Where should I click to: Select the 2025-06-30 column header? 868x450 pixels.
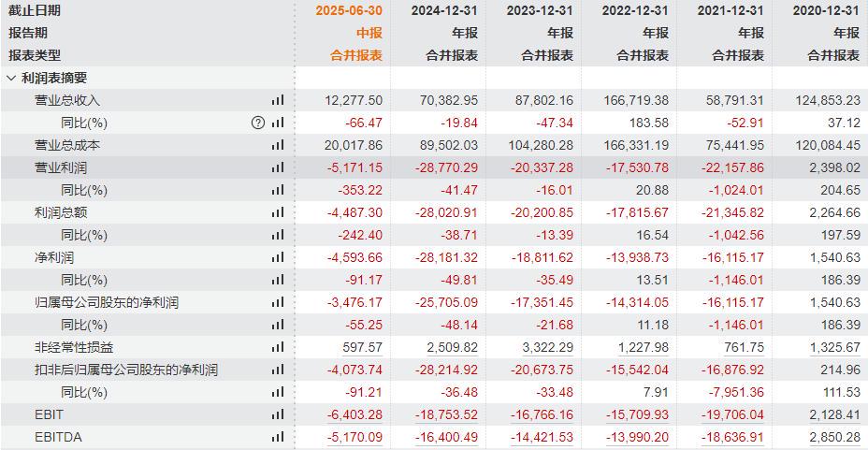pyautogui.click(x=349, y=10)
